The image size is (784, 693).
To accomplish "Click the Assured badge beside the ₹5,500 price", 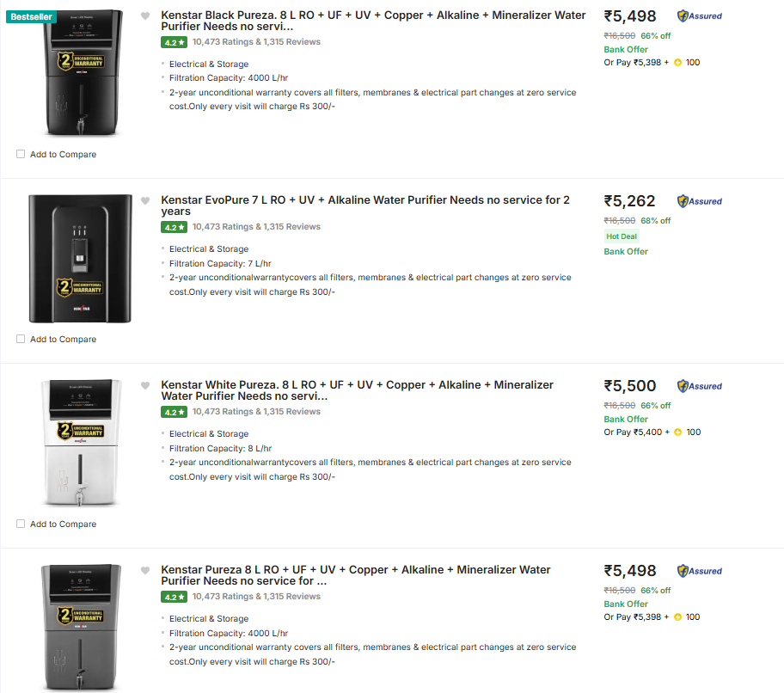I will click(699, 386).
